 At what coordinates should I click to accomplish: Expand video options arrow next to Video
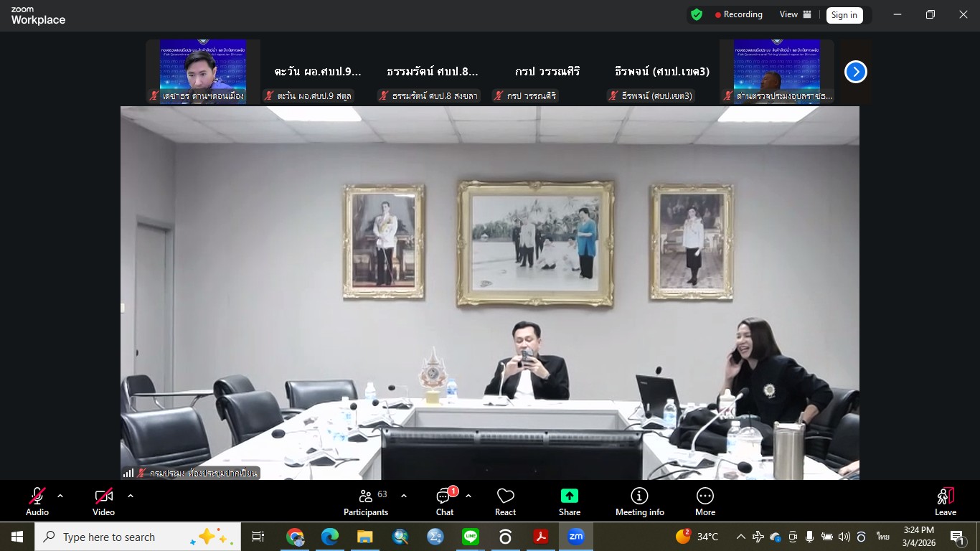[x=130, y=496]
